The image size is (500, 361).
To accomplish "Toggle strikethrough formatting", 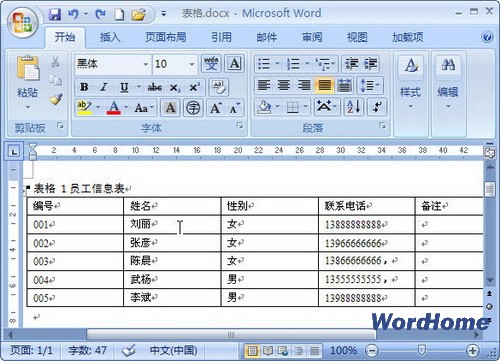I will tap(155, 87).
